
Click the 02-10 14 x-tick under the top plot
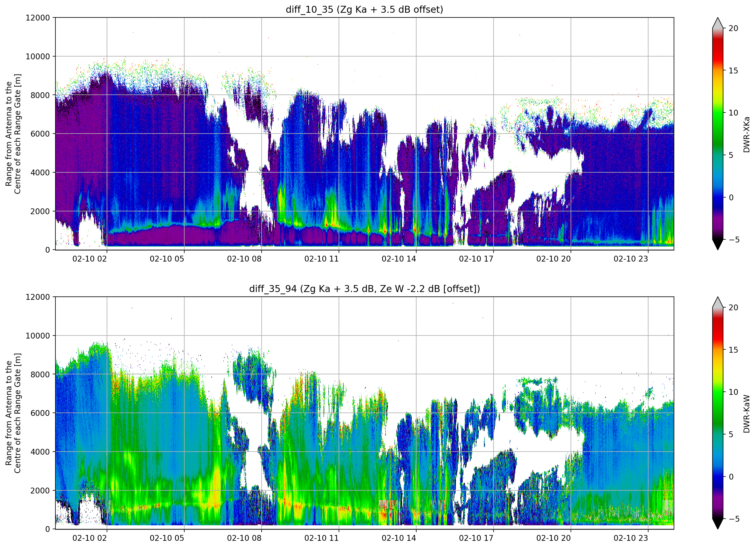[399, 259]
